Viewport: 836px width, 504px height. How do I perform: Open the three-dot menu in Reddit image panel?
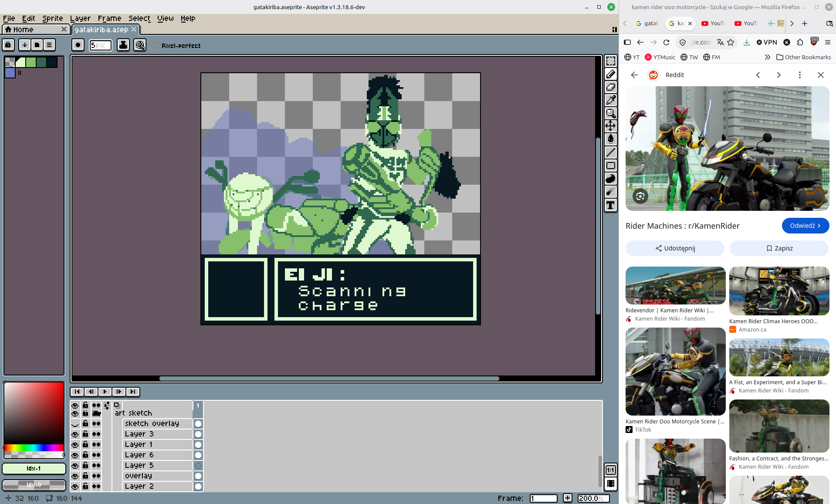pos(799,75)
